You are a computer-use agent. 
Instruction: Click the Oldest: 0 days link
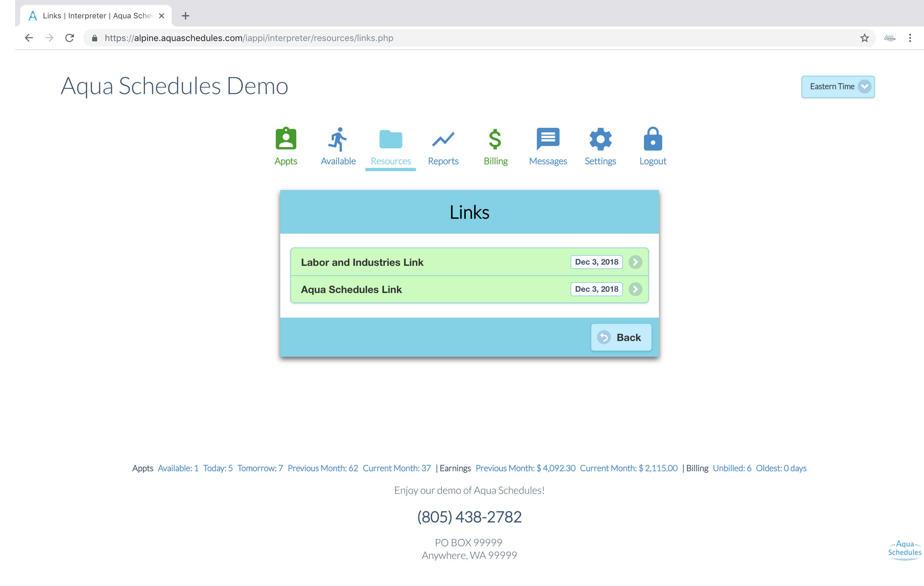tap(781, 468)
